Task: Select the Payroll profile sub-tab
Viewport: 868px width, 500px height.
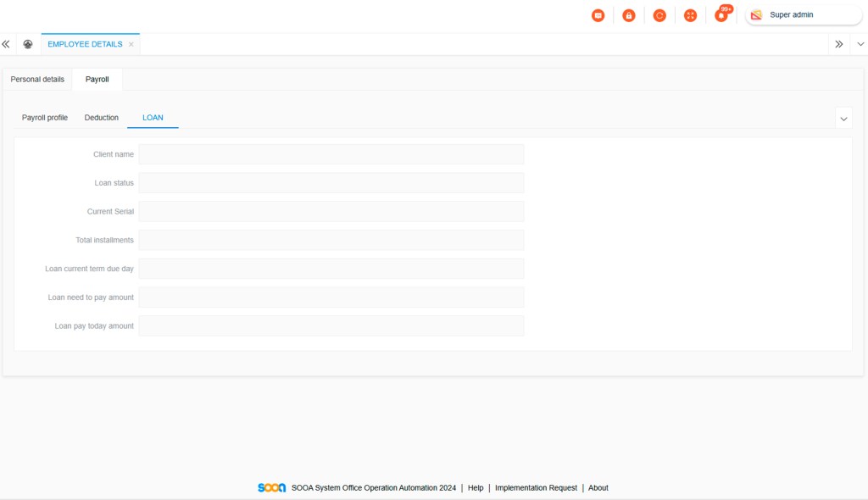Action: click(45, 118)
